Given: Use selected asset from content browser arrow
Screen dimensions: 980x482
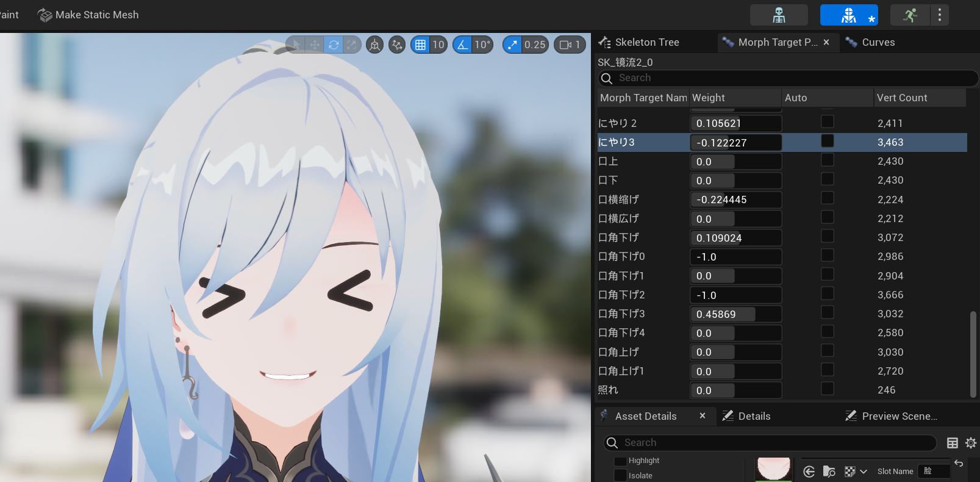Looking at the screenshot, I should 809,472.
